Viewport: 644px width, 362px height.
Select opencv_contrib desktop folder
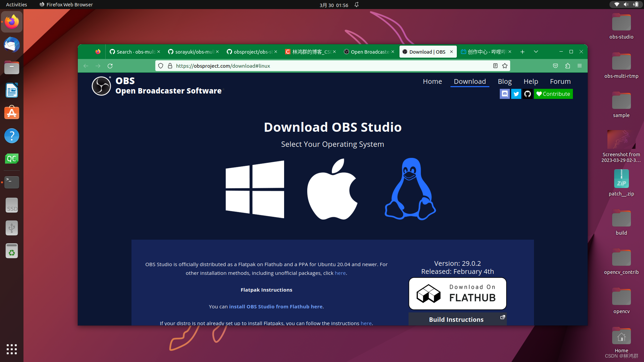pyautogui.click(x=621, y=261)
